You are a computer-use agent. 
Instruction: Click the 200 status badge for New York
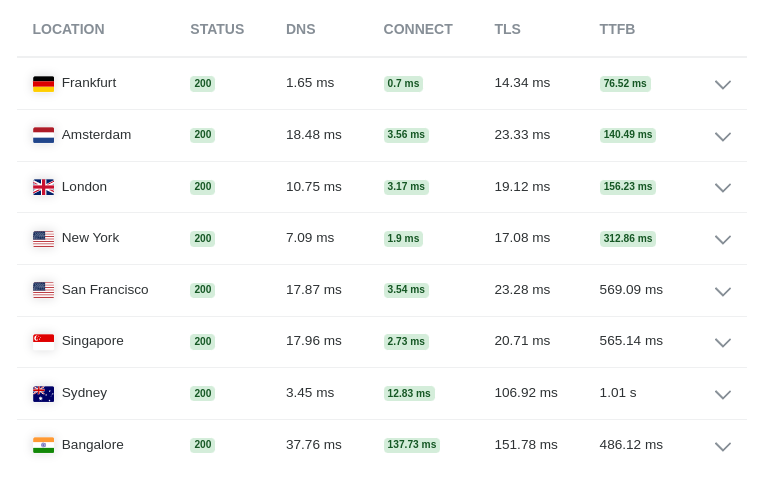[202, 239]
